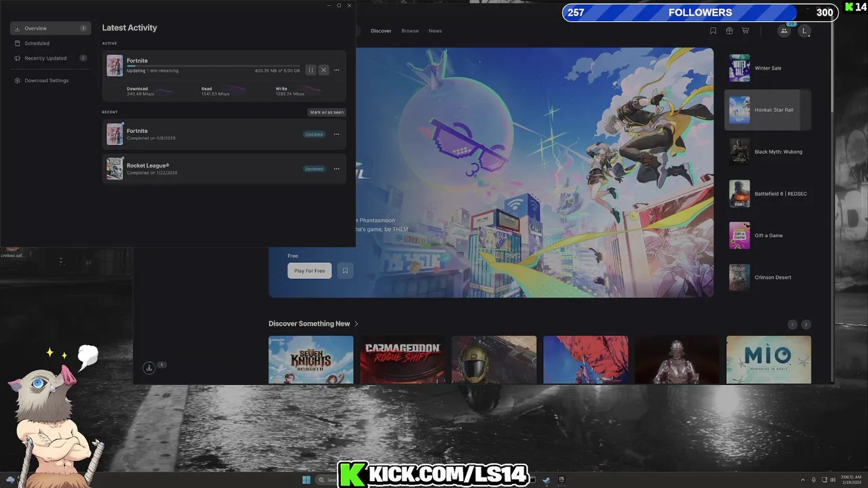868x488 pixels.
Task: Open the gift icon in store header
Action: 729,30
